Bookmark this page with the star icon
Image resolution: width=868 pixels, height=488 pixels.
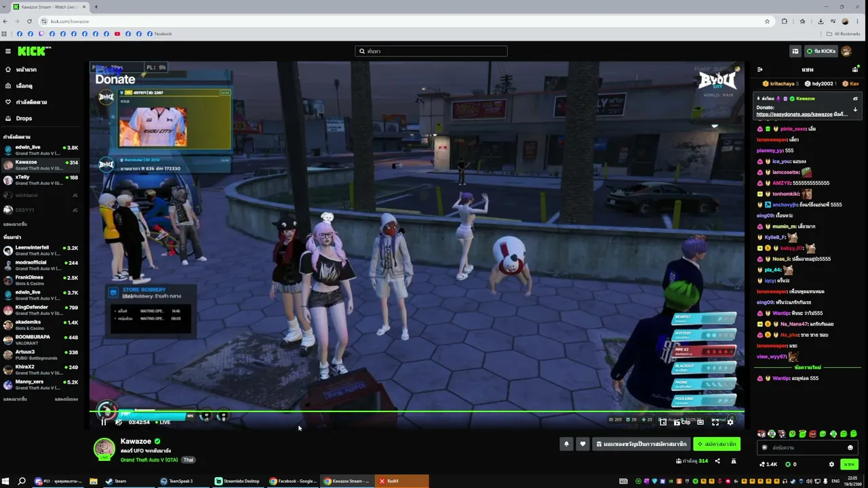(767, 21)
